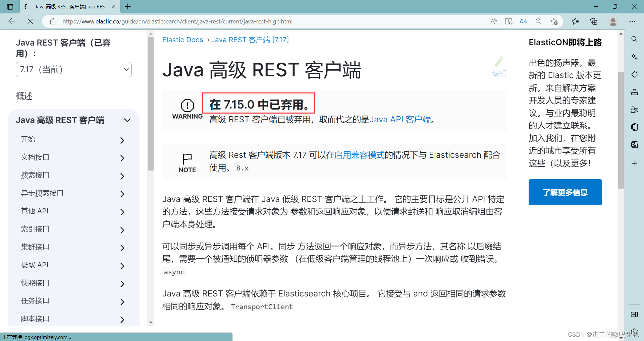Expand the 任务接口 section
The height and width of the screenshot is (341, 644).
(x=122, y=302)
